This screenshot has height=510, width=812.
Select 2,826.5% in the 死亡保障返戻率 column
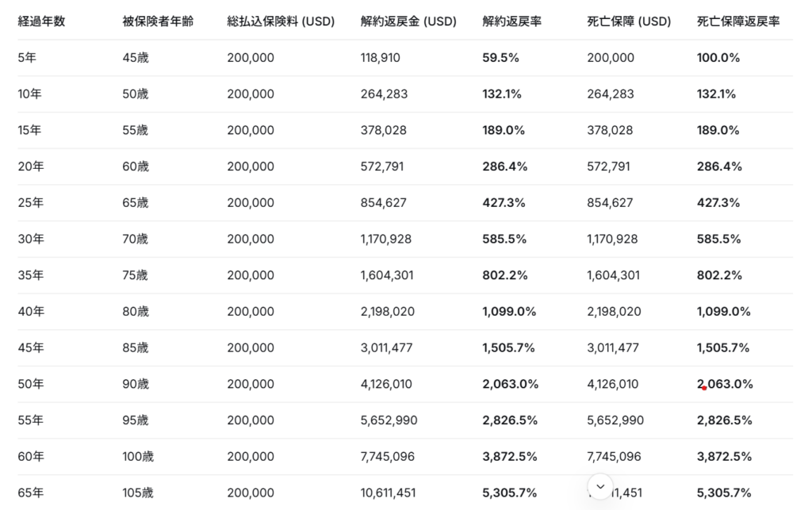(725, 420)
